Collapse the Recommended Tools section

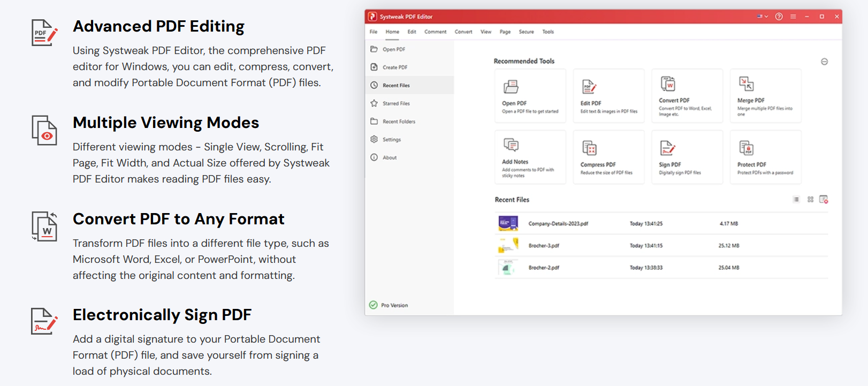pos(824,62)
